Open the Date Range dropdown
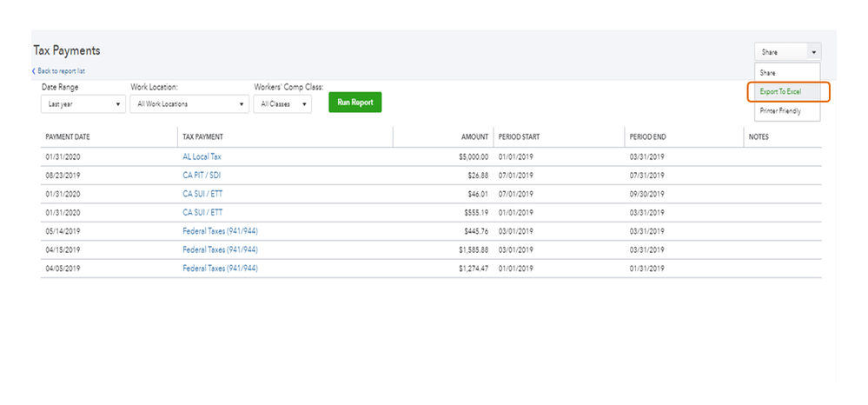The width and height of the screenshot is (868, 405). (x=83, y=104)
